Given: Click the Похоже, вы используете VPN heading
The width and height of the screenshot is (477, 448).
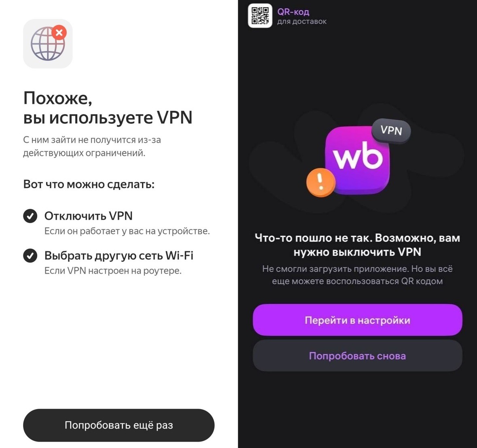Looking at the screenshot, I should (108, 108).
